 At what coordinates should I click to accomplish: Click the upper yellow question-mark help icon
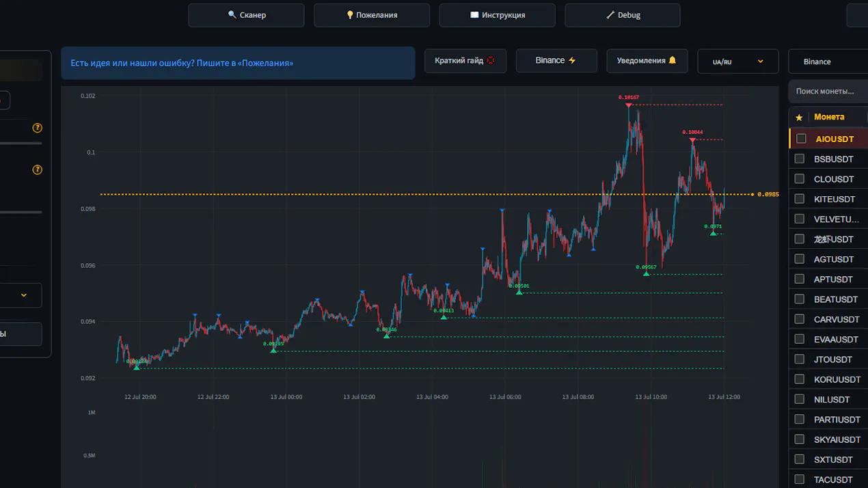[38, 128]
